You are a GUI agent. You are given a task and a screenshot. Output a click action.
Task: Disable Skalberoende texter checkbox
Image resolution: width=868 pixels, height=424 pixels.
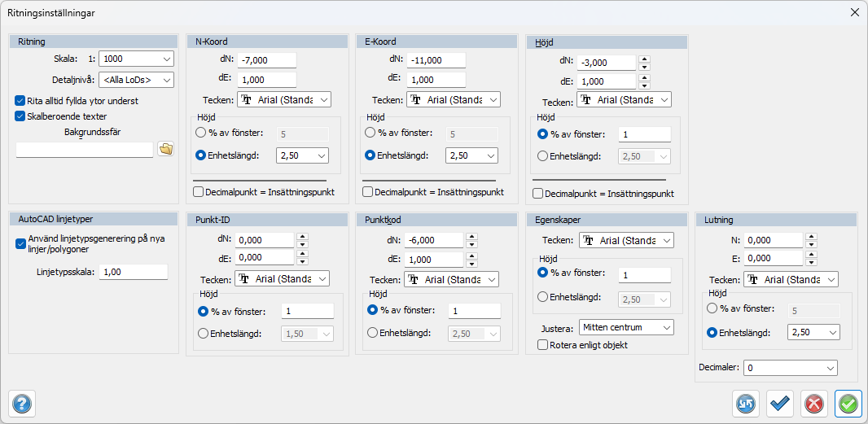20,116
